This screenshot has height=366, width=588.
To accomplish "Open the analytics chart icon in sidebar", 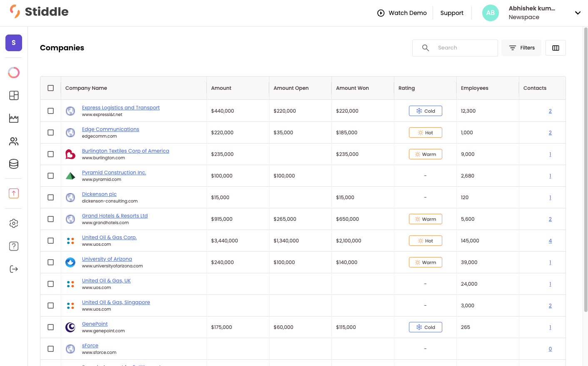I will pos(14,119).
